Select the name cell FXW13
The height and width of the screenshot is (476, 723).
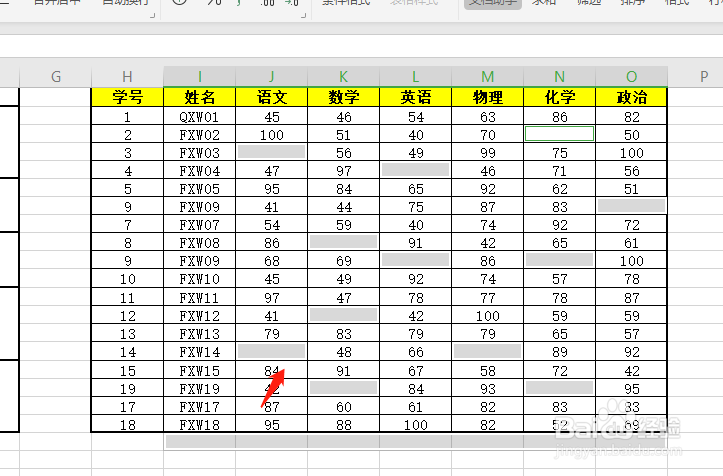tap(200, 333)
